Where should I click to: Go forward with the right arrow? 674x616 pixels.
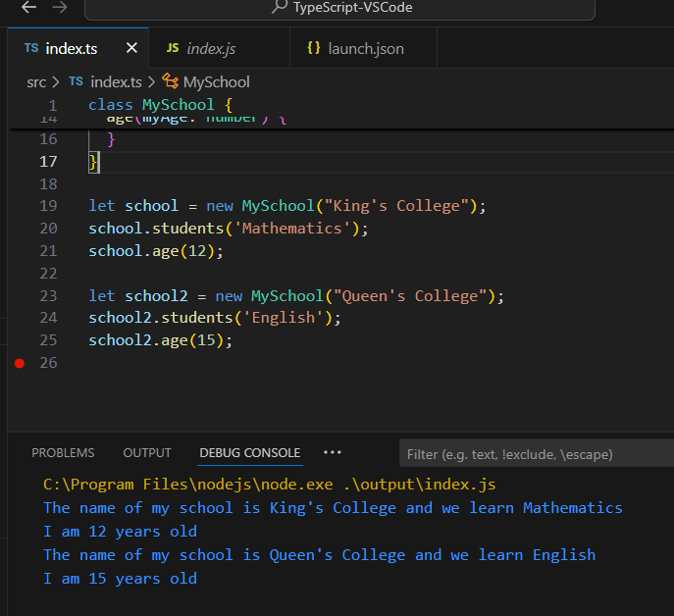pyautogui.click(x=60, y=7)
